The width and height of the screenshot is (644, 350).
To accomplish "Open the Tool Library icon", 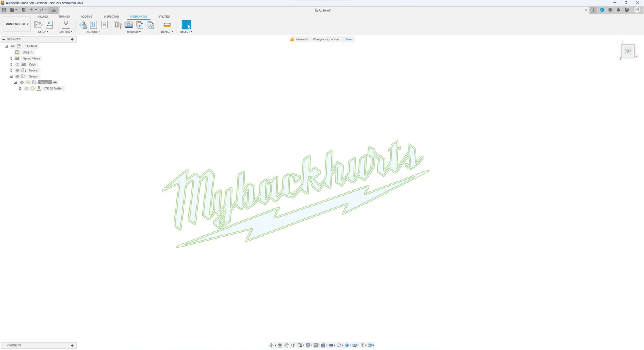I will (118, 25).
